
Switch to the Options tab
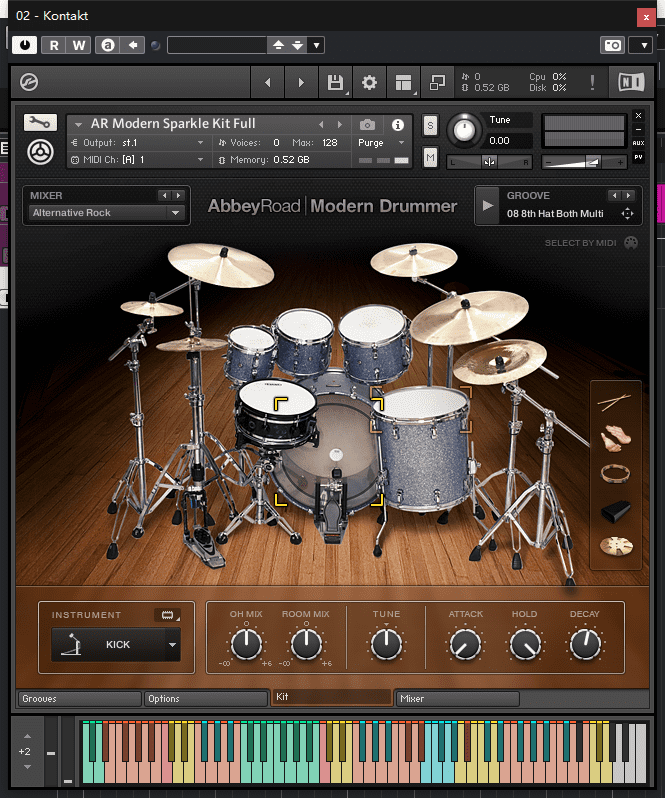point(206,699)
